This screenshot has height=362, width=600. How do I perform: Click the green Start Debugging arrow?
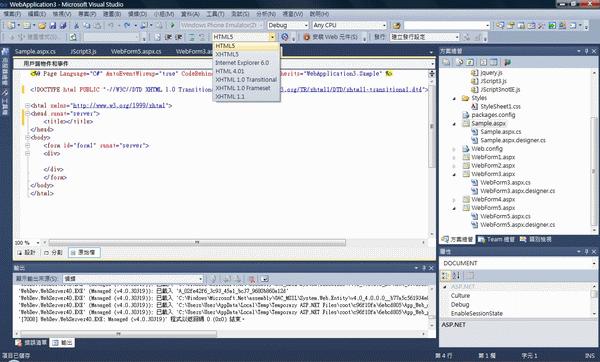(x=173, y=25)
